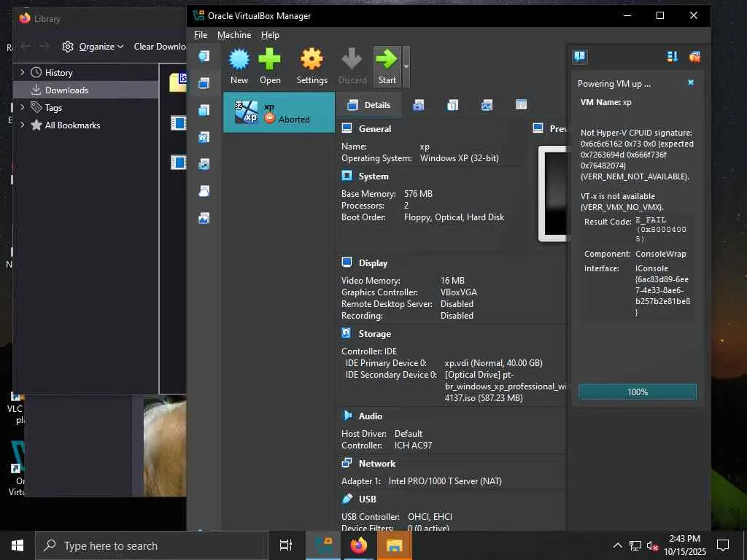
Task: Open the File menu in VirtualBox
Action: (201, 35)
